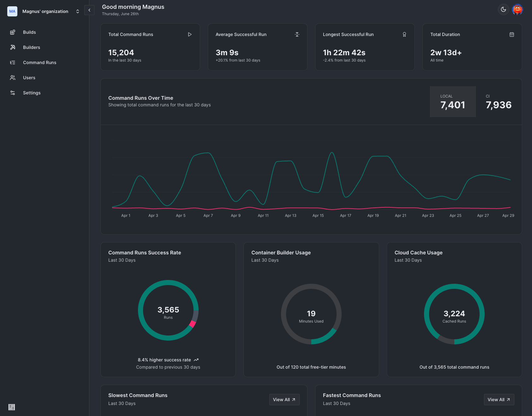Click View All on Fastest Command Runs
Screen dimensions: 532x416
tap(499, 399)
